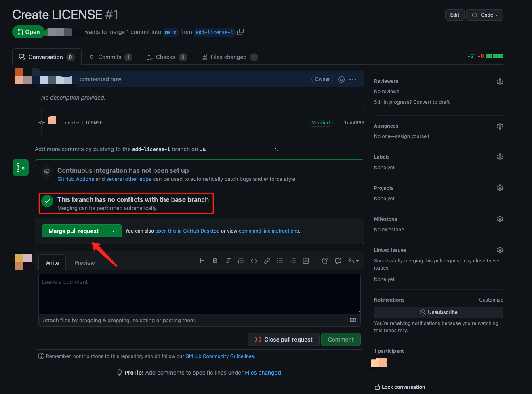Click the bold formatting icon in comment toolbar

[215, 261]
